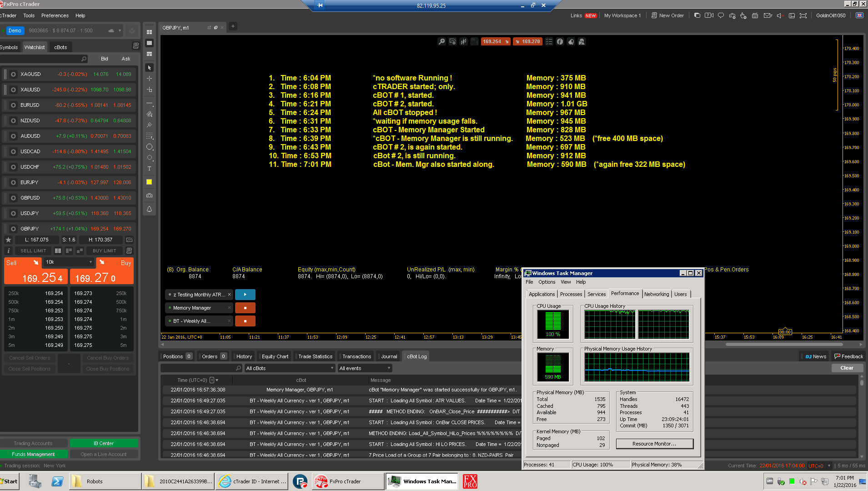Open the chart type candlestick icon
This screenshot has width=868, height=491.
pyautogui.click(x=463, y=41)
